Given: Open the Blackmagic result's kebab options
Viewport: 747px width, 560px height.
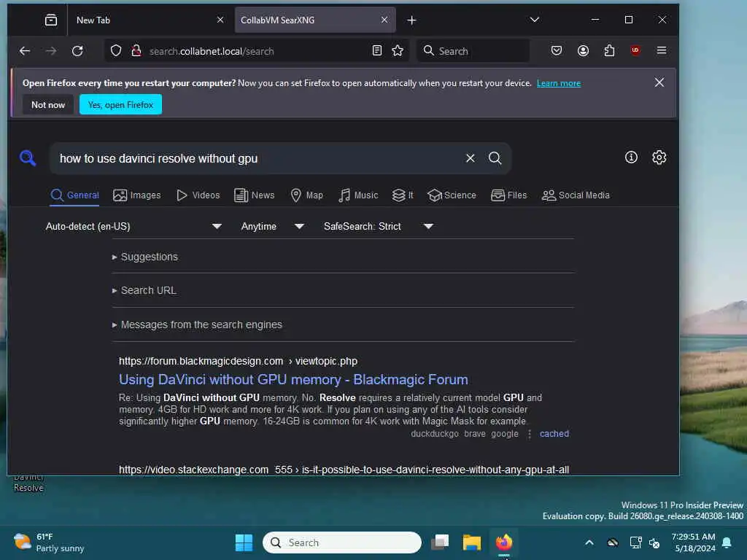Looking at the screenshot, I should tap(530, 434).
